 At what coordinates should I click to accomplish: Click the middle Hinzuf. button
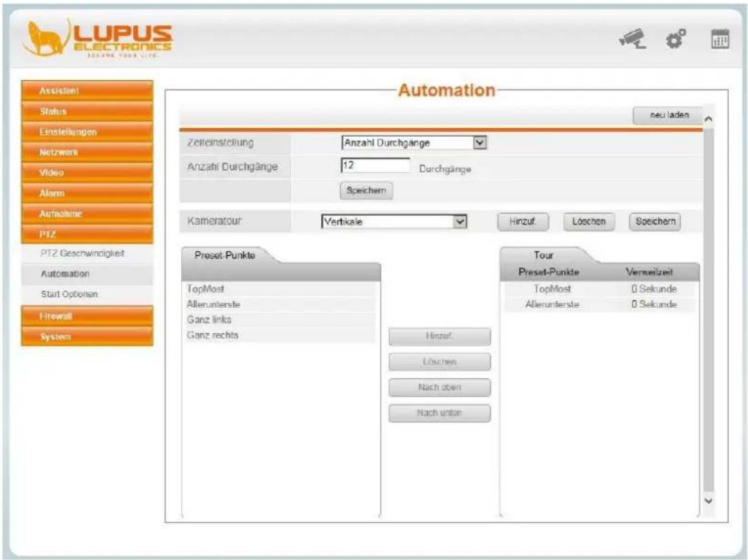440,336
